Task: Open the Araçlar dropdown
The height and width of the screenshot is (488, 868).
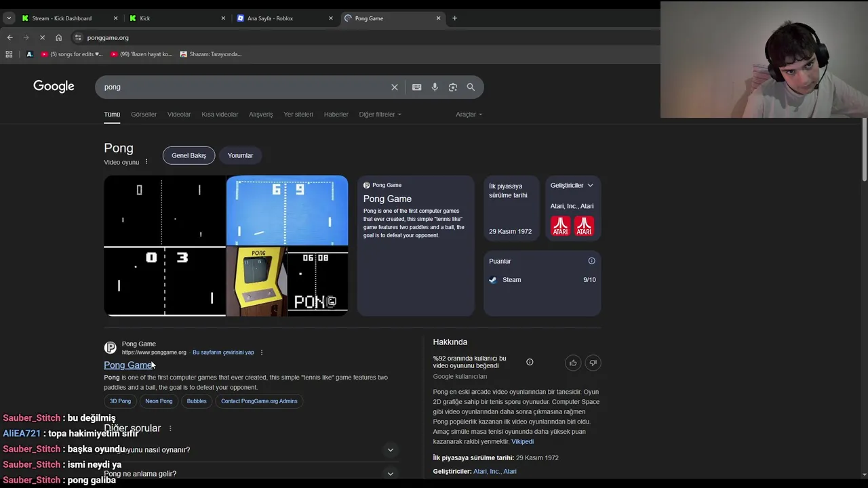Action: pos(469,115)
